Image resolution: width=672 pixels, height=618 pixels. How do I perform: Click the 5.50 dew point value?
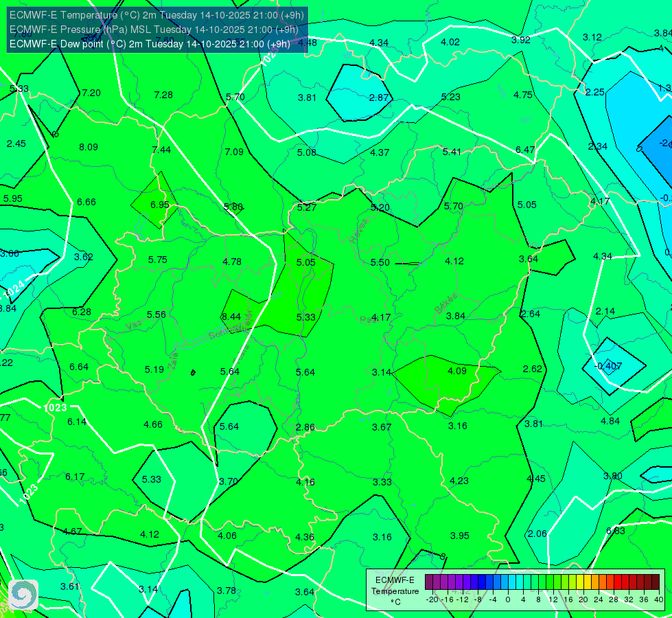tap(380, 262)
